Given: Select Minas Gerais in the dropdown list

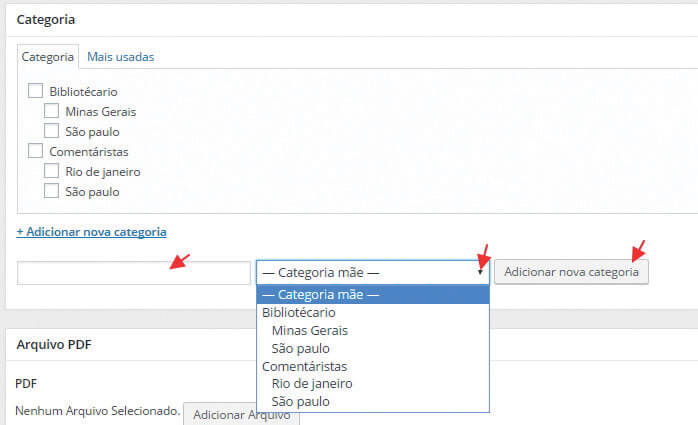Looking at the screenshot, I should (310, 330).
